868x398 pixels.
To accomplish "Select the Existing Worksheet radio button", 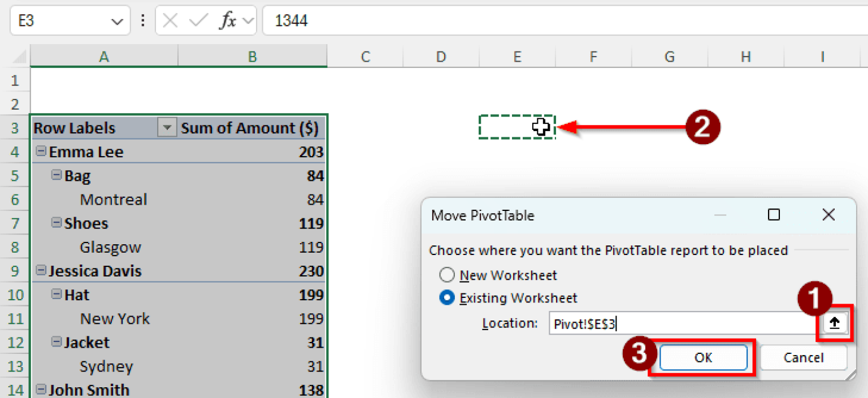I will coord(447,298).
